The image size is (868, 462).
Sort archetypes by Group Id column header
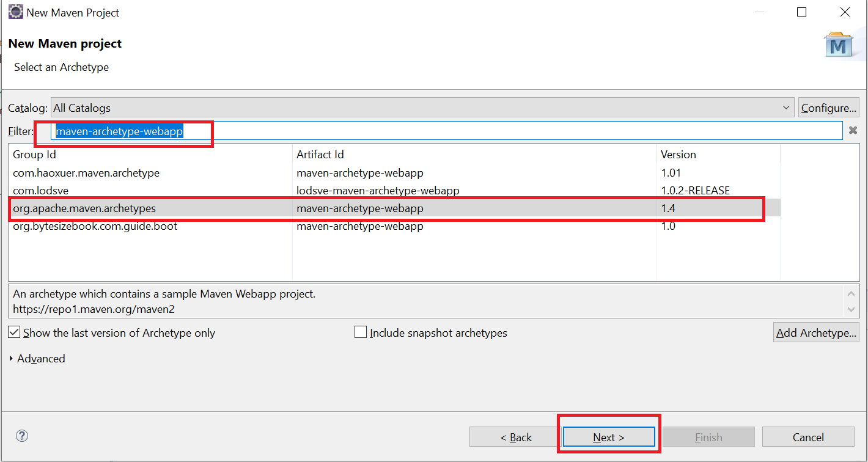pos(150,155)
